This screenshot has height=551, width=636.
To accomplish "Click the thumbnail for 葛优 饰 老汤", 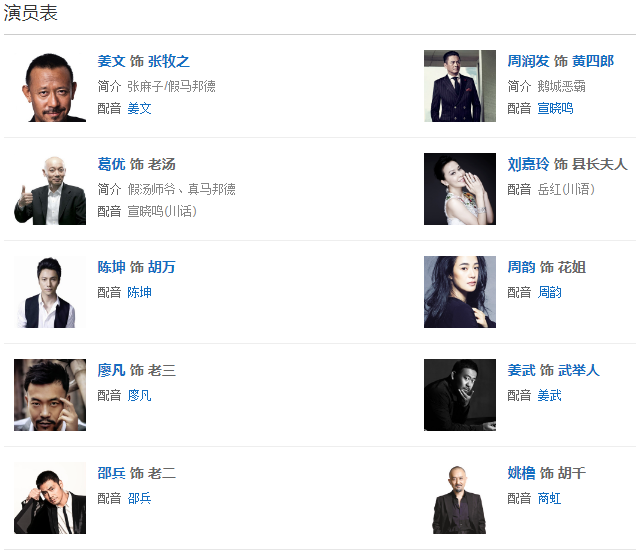I will coord(50,189).
